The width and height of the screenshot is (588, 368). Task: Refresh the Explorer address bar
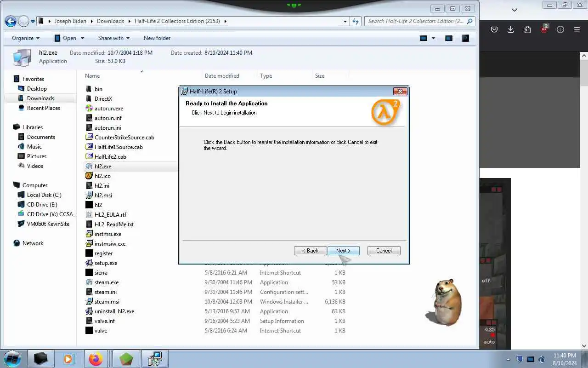coord(356,21)
